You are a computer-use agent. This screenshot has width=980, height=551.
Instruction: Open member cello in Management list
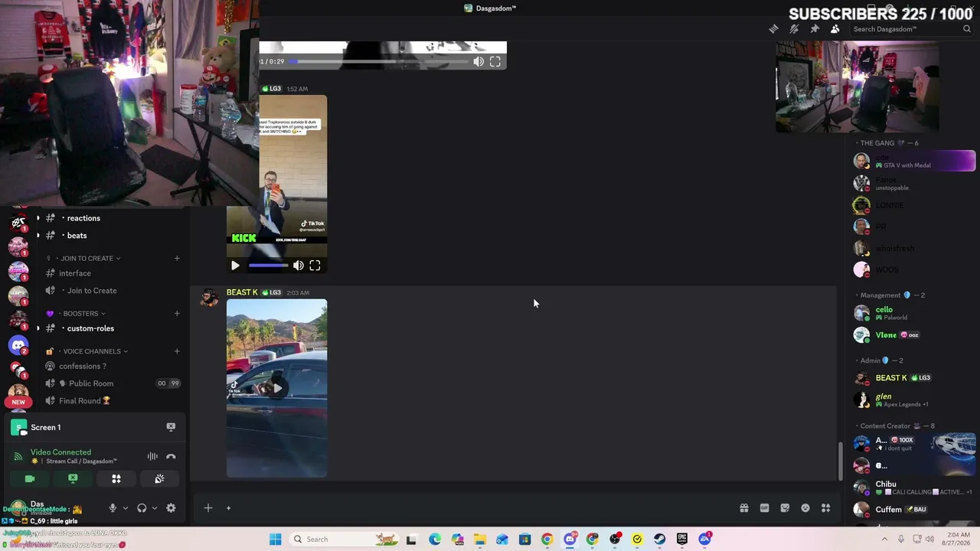[915, 313]
